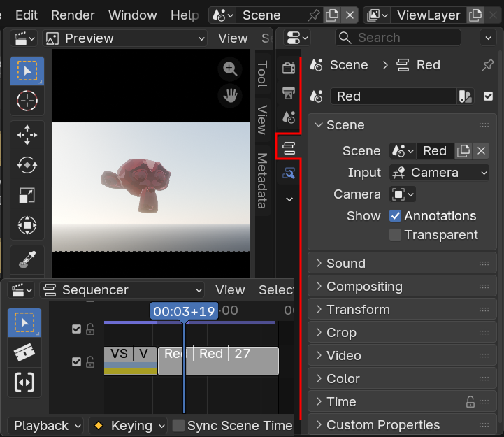Open the Strip properties tab icon

point(289,148)
